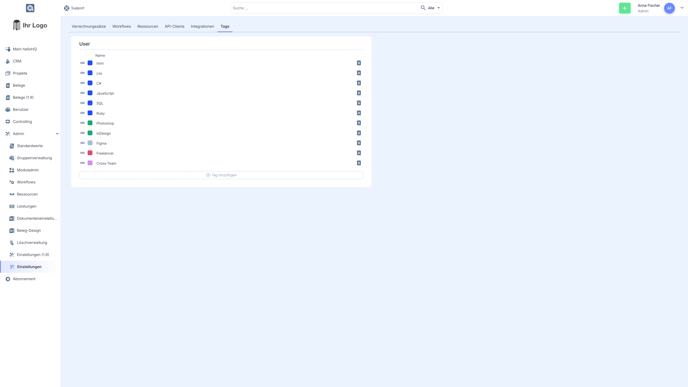The height and width of the screenshot is (387, 688).
Task: Delete the Cross-Team tag via trash icon
Action: 358,163
